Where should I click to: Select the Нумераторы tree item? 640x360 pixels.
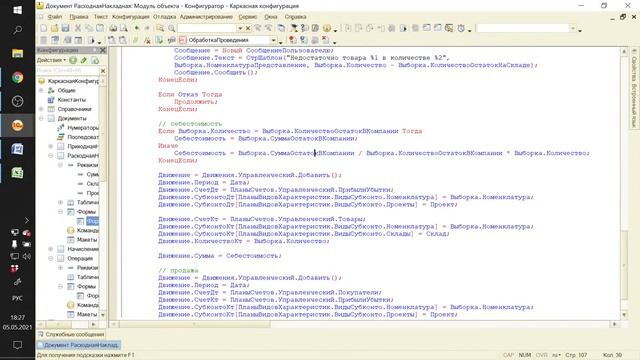point(83,128)
